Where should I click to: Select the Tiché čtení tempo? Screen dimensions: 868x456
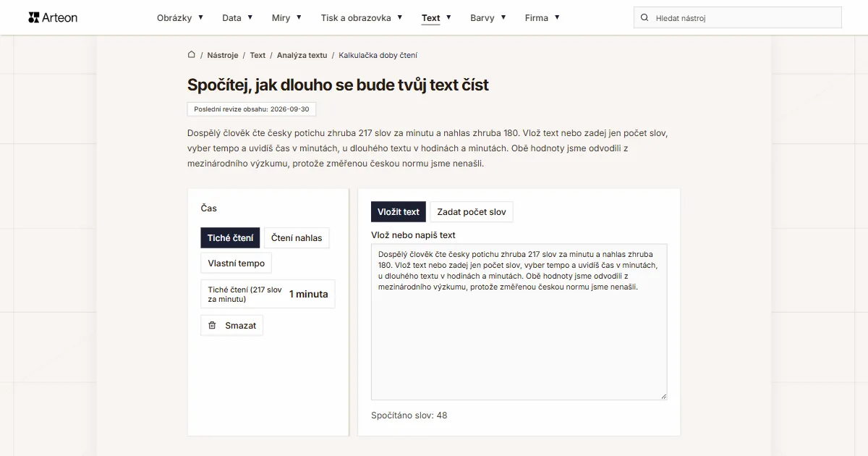point(230,238)
